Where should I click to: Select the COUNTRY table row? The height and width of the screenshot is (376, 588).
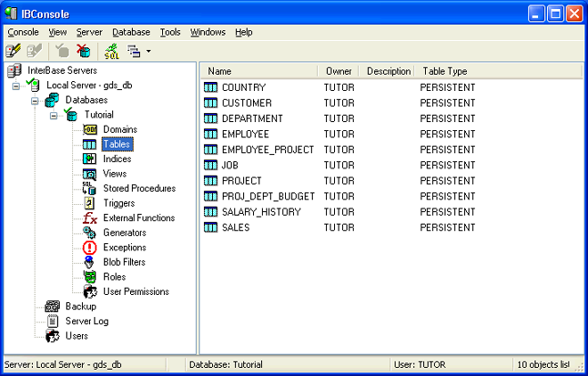(339, 87)
